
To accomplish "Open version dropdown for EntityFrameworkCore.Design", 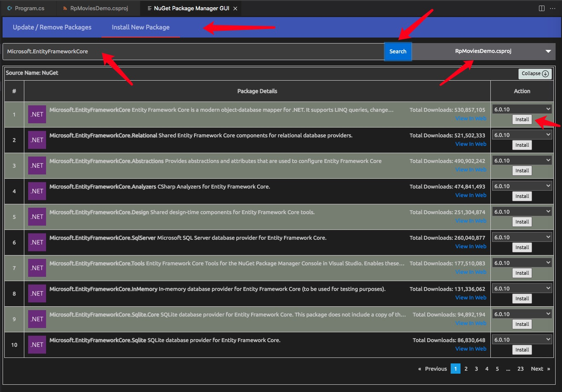I will tap(522, 212).
